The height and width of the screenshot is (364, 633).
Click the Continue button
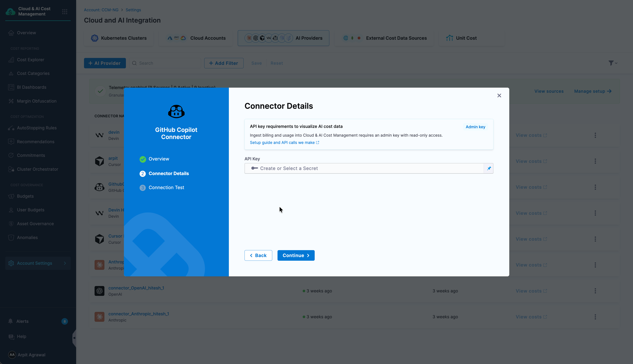(x=296, y=255)
